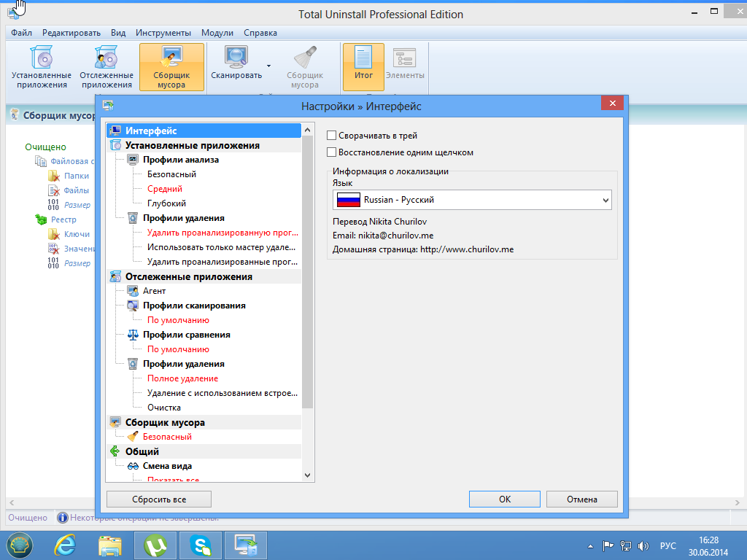Open Skype from taskbar
This screenshot has width=747, height=560.
[200, 545]
